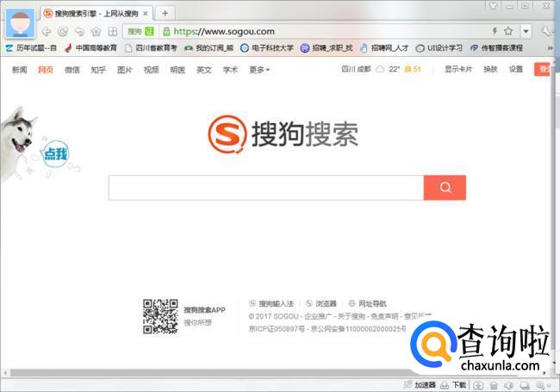Switch to the 明医 search category
This screenshot has height=392, width=560.
tap(177, 70)
